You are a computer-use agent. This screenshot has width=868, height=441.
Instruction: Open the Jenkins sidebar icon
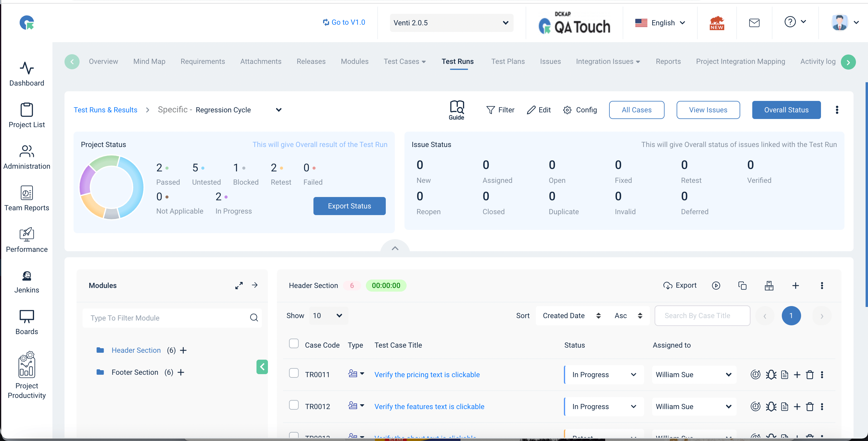27,276
